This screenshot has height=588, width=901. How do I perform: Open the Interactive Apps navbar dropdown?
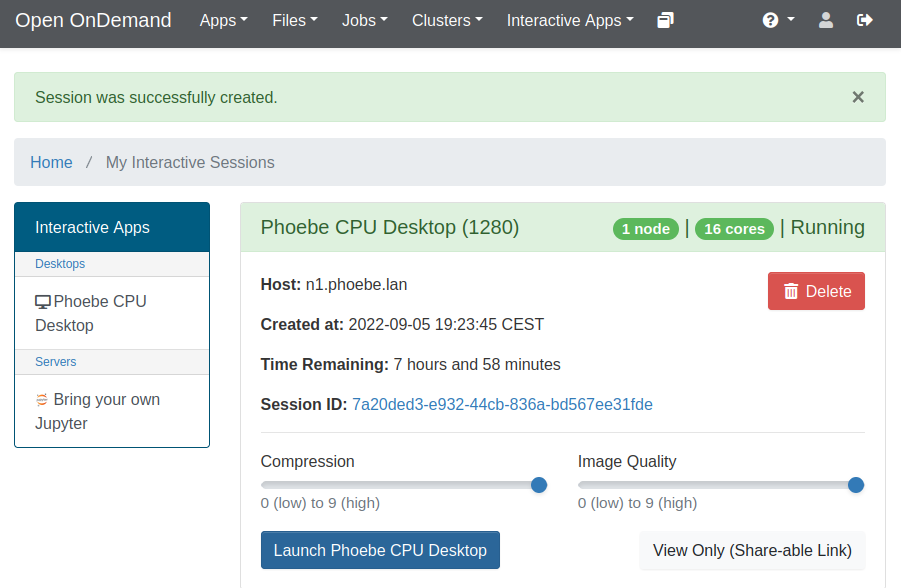tap(570, 20)
